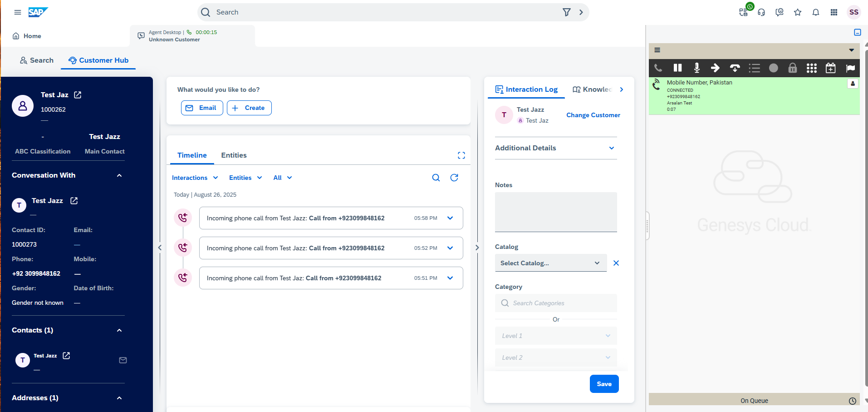
Task: End the call with the hang-up icon
Action: 735,68
